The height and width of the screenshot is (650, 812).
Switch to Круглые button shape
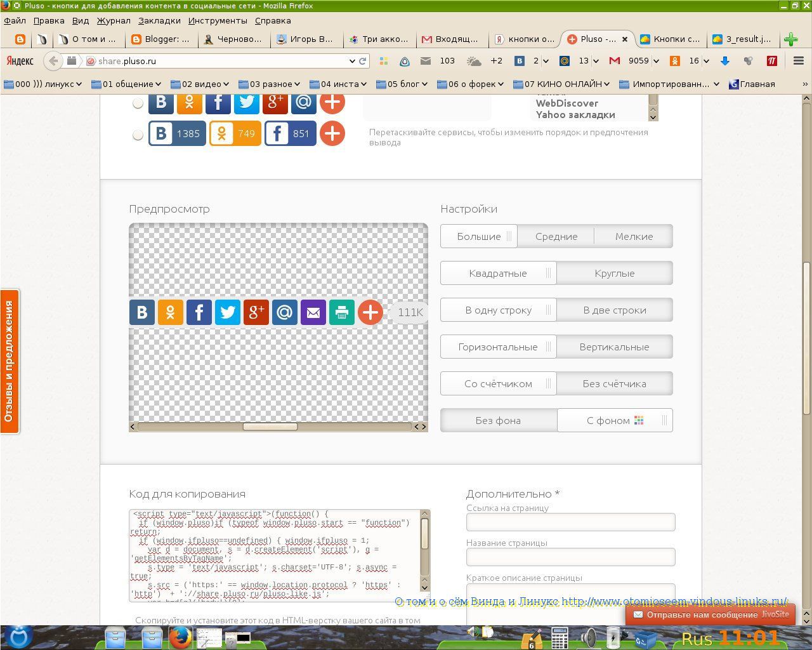click(x=614, y=273)
